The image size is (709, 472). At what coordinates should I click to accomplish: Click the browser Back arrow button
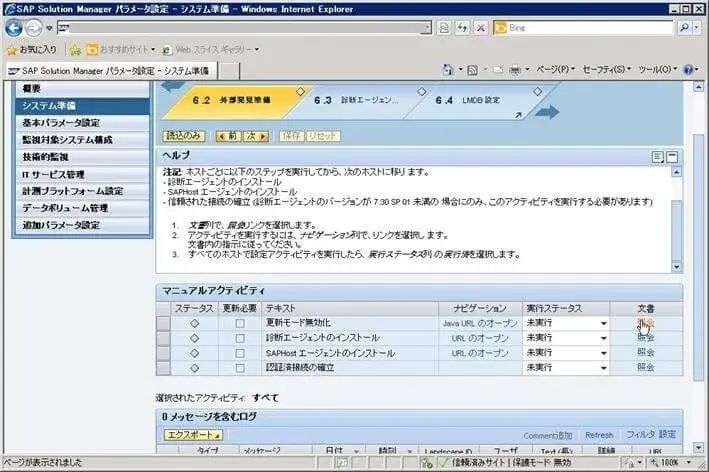[x=14, y=28]
